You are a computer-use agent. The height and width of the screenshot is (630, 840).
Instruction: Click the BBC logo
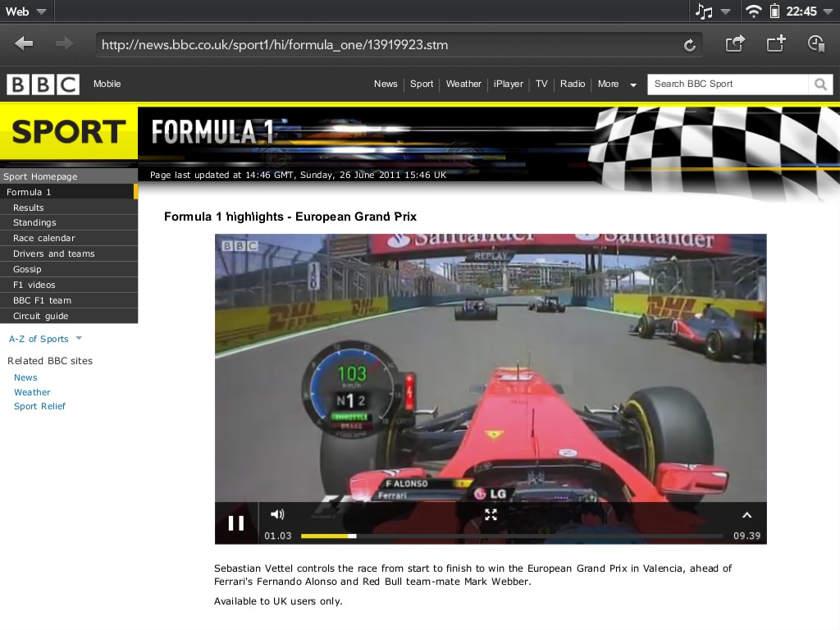pos(43,84)
